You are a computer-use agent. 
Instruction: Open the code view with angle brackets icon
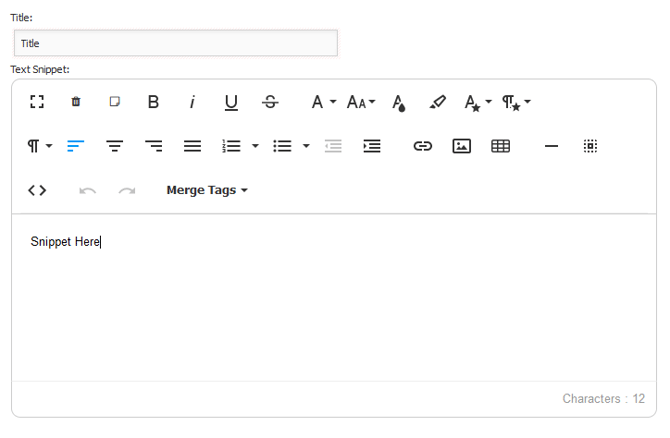click(37, 190)
